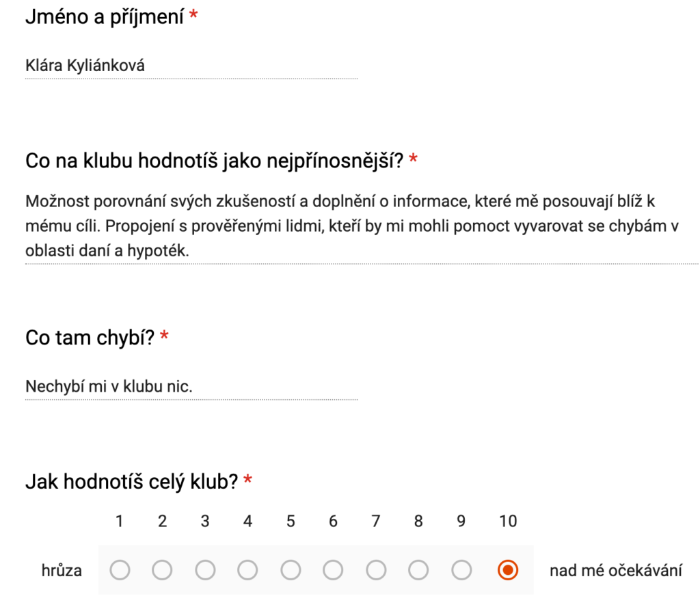Click the 'hrůza' scale label
700x607 pixels.
pyautogui.click(x=62, y=570)
